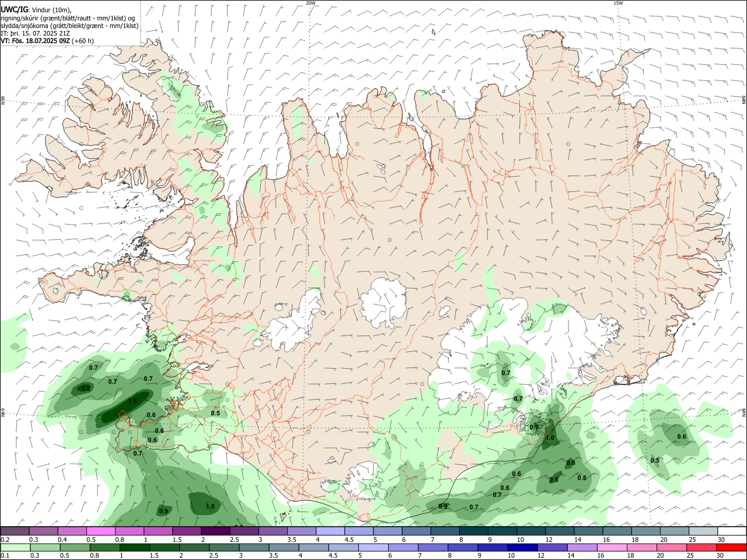Click the '20W' longitude label at top
This screenshot has width=747, height=560.
[x=310, y=3]
